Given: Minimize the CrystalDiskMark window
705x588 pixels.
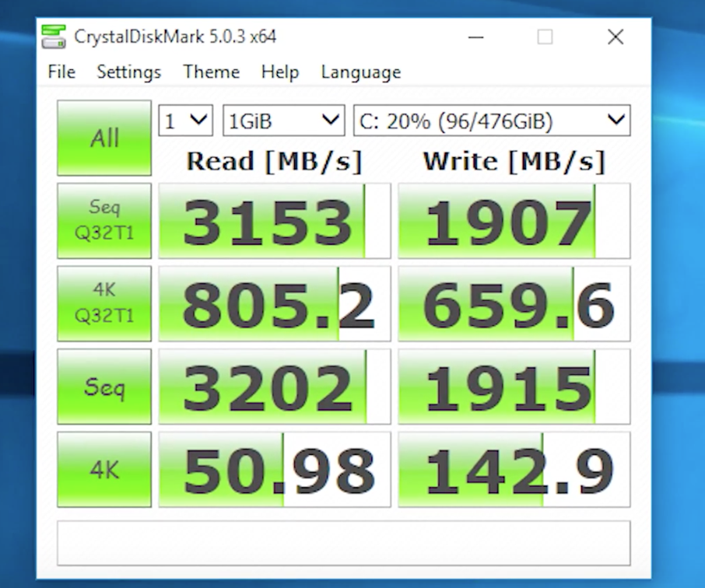Looking at the screenshot, I should [475, 37].
